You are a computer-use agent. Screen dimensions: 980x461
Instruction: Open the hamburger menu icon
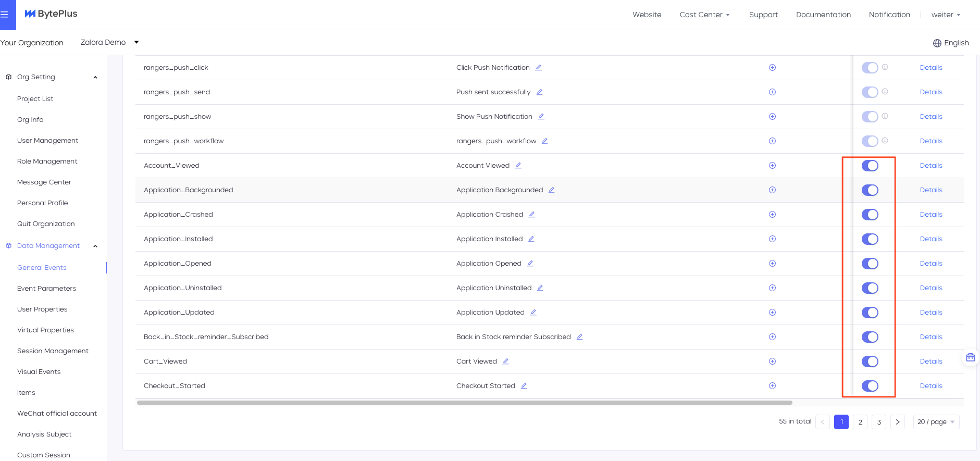4,15
